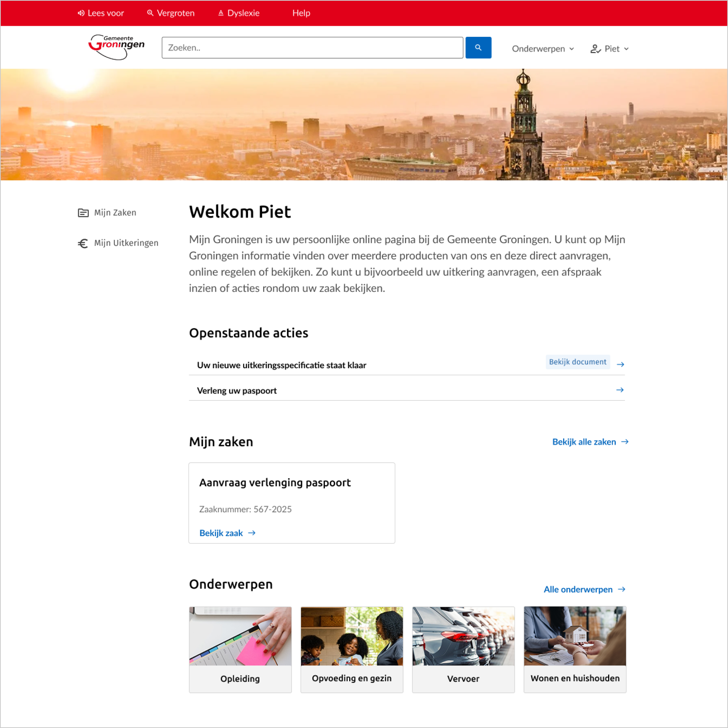Click arrow beside Alle onderwerpen
The width and height of the screenshot is (728, 728).
[621, 589]
